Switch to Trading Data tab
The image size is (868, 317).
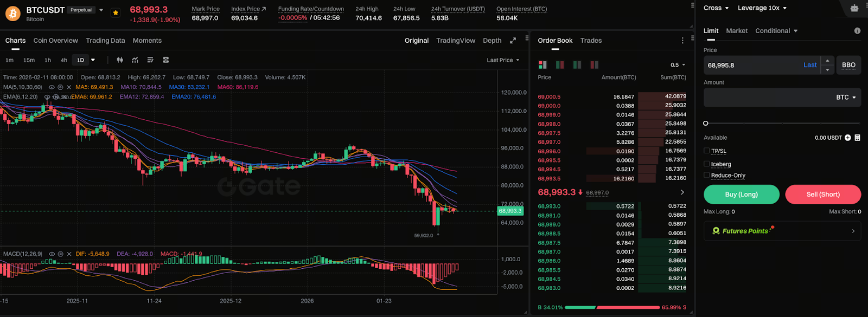coord(105,41)
